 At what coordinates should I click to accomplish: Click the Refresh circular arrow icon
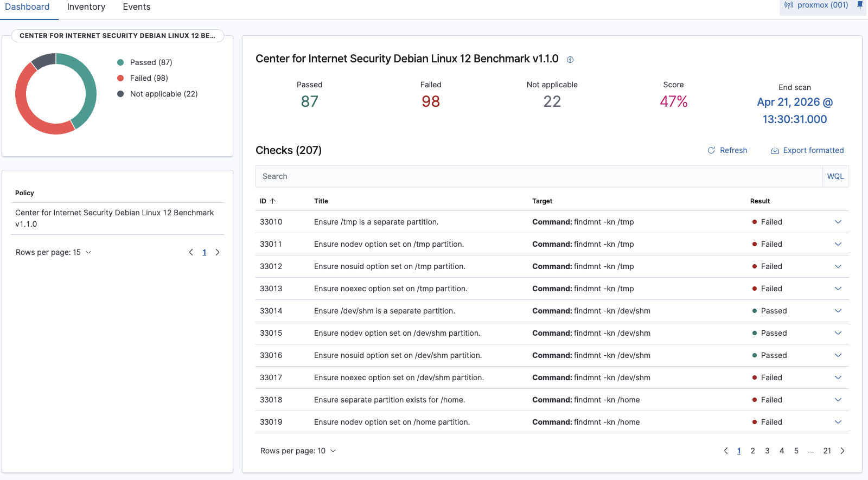tap(711, 150)
